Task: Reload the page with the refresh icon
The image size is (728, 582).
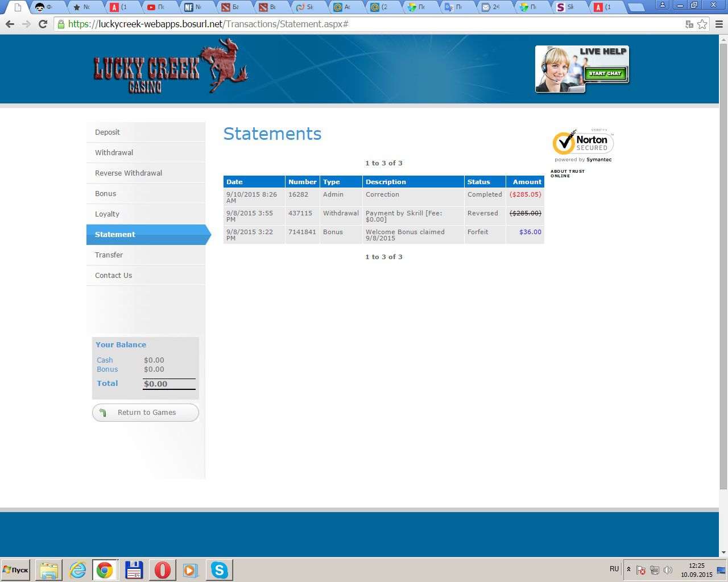Action: tap(43, 24)
